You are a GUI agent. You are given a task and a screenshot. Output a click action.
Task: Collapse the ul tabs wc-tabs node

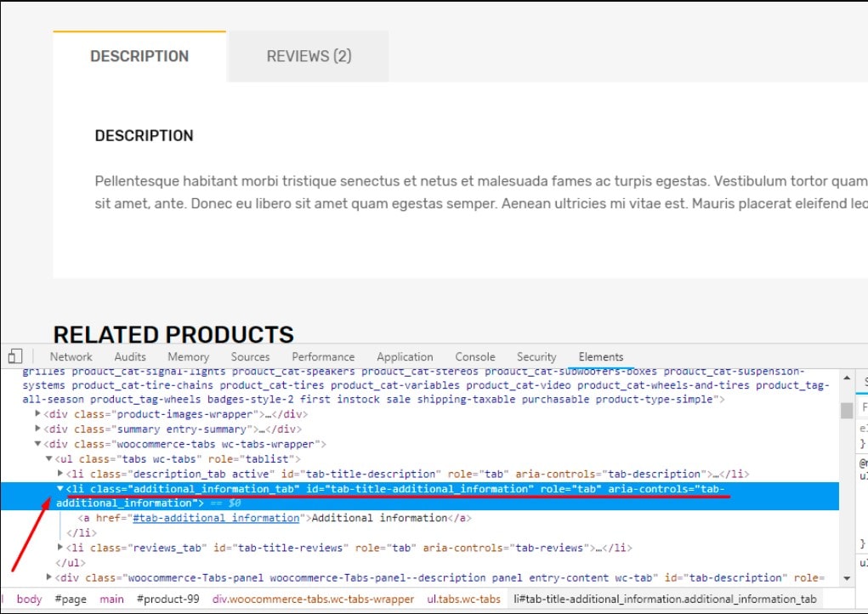pyautogui.click(x=49, y=459)
